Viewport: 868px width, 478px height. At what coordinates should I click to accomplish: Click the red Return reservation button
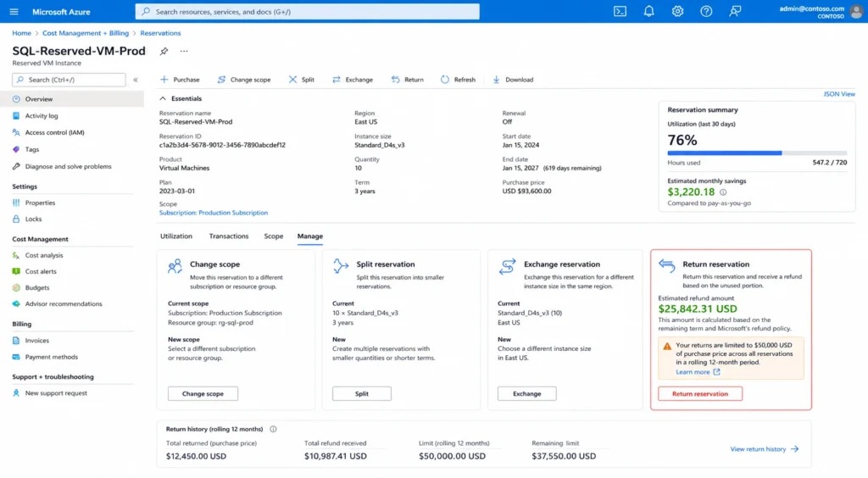pyautogui.click(x=699, y=393)
